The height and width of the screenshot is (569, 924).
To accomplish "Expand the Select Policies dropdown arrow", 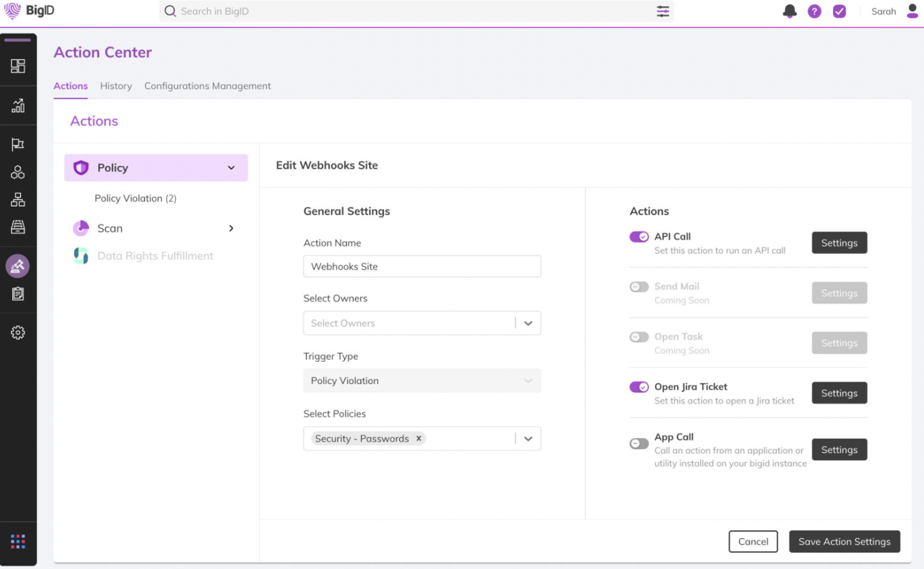I will 528,439.
